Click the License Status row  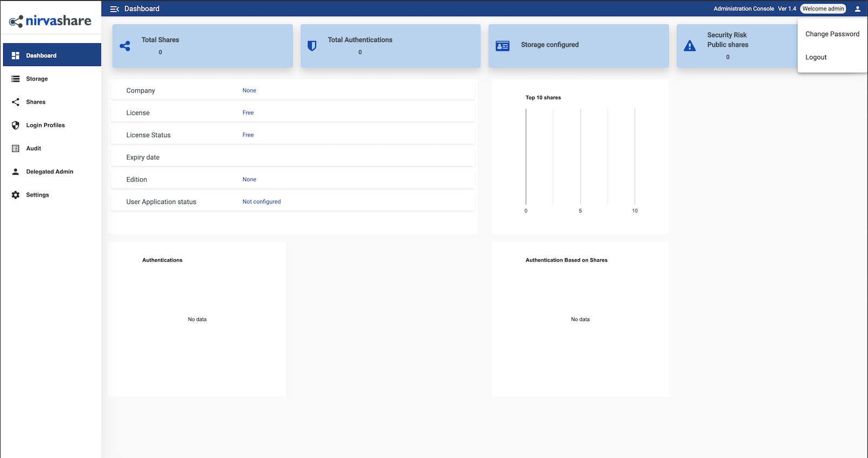click(292, 135)
